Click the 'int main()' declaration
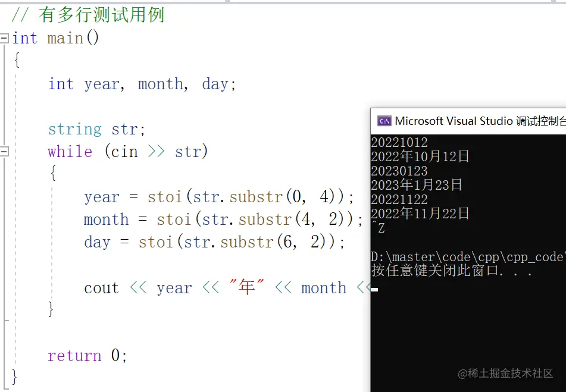This screenshot has width=566, height=392. pos(55,38)
